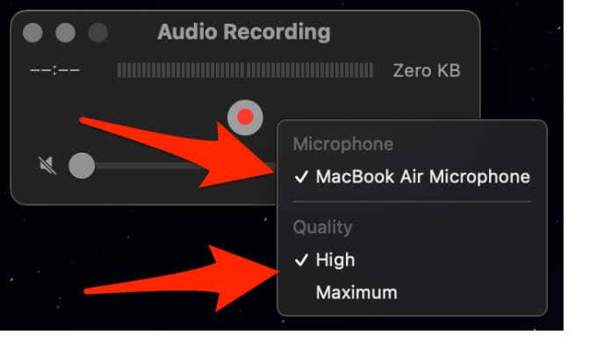Close the Audio Recording window
597x364 pixels.
coord(32,32)
